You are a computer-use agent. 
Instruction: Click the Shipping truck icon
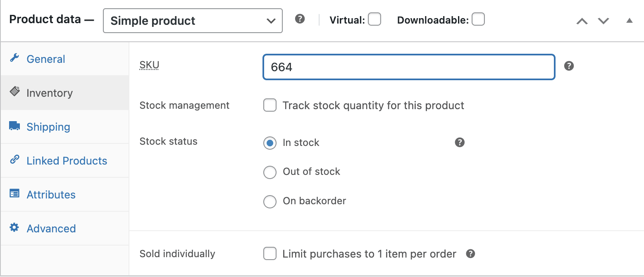14,127
